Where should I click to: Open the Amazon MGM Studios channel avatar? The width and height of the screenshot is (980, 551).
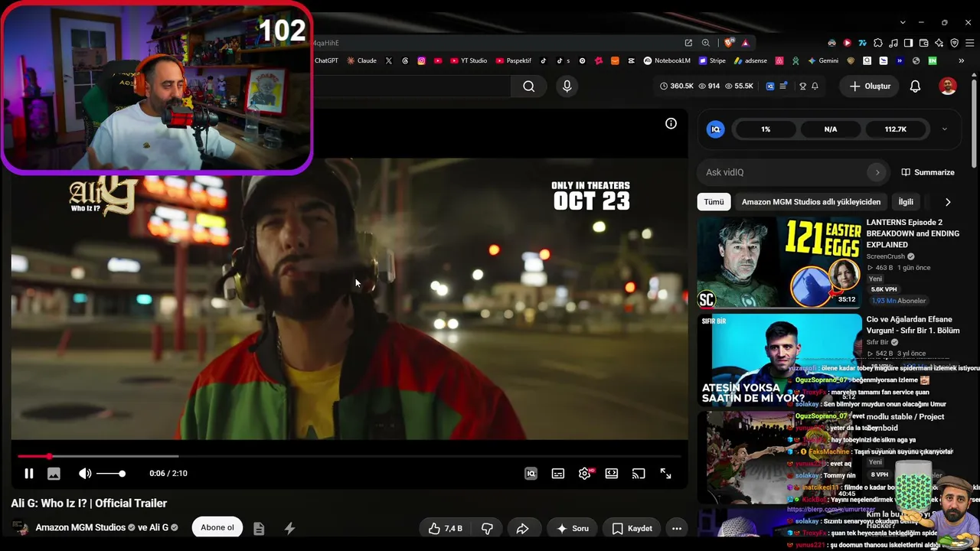(x=21, y=528)
